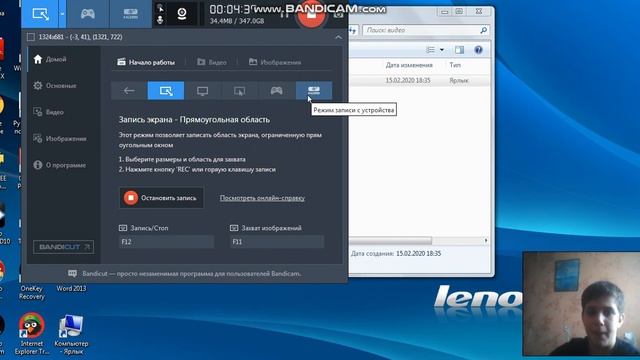
Task: Open the Изображения sidebar section
Action: tap(60, 139)
